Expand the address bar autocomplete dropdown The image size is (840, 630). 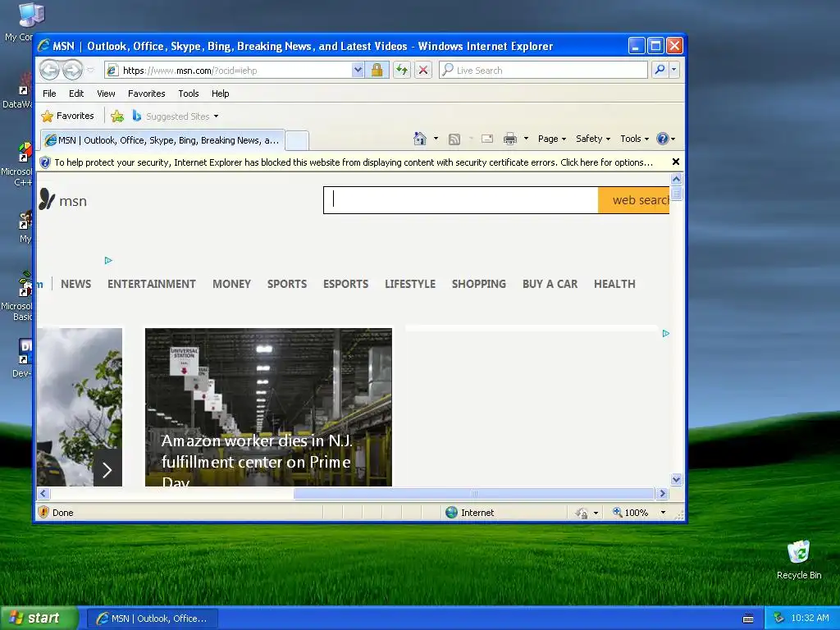pyautogui.click(x=358, y=71)
